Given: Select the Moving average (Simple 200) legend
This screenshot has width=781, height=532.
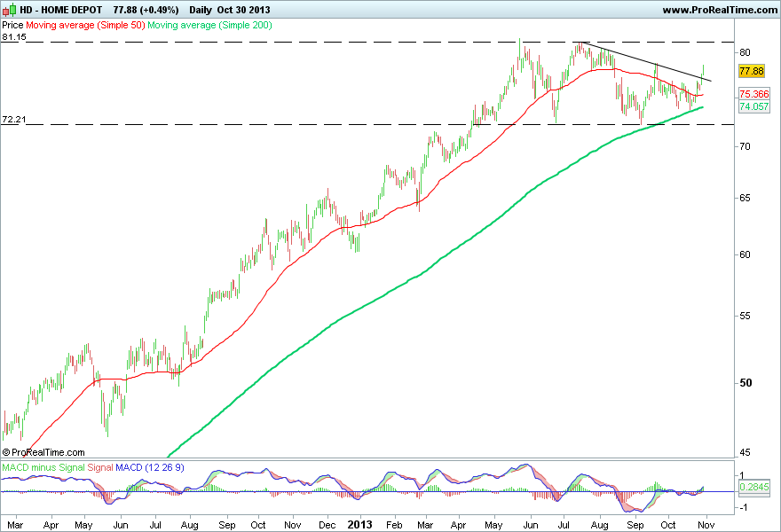Looking at the screenshot, I should pyautogui.click(x=209, y=25).
